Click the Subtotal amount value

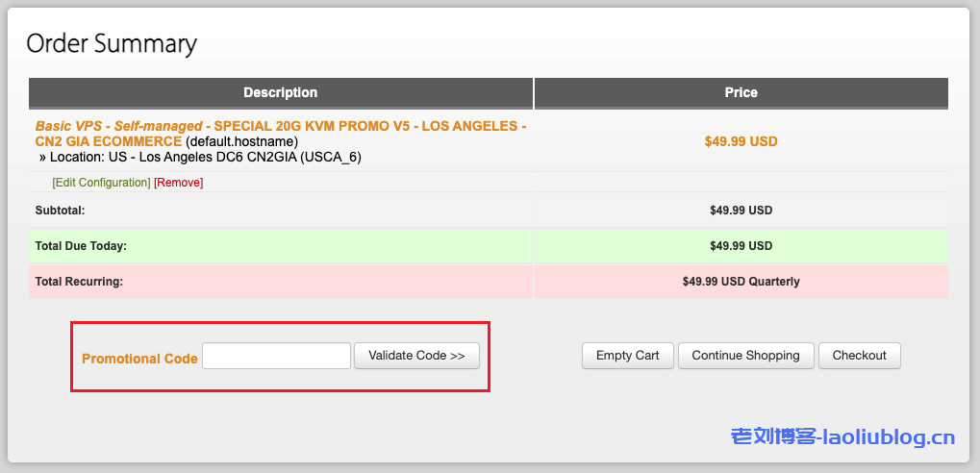click(741, 210)
